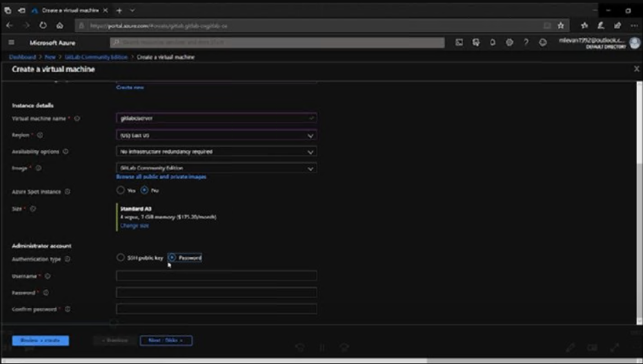Open the directory and subscription filter icon
The image size is (643, 364).
coord(475,43)
